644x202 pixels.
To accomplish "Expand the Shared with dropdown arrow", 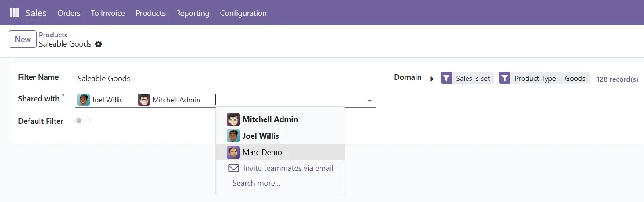I will point(370,101).
